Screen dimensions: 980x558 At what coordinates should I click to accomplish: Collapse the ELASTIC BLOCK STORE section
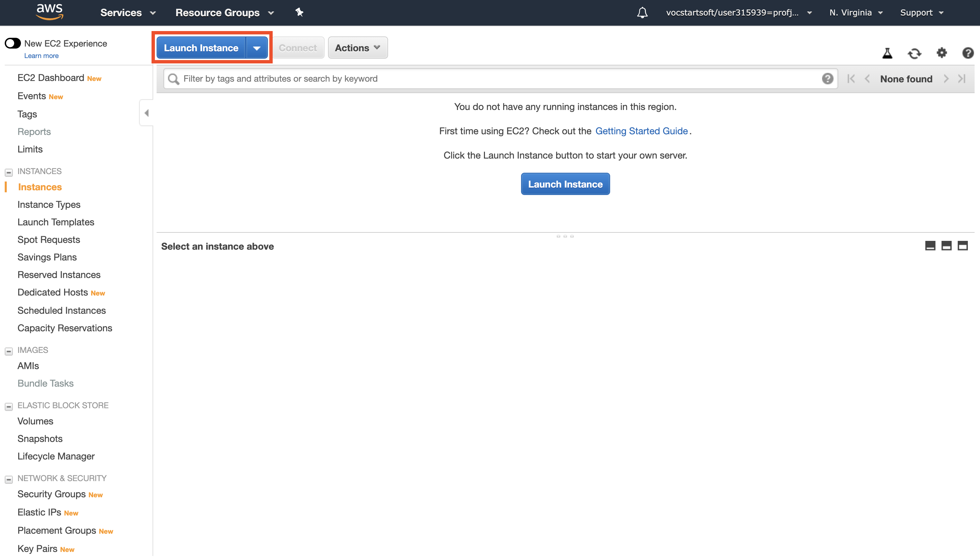pos(8,406)
